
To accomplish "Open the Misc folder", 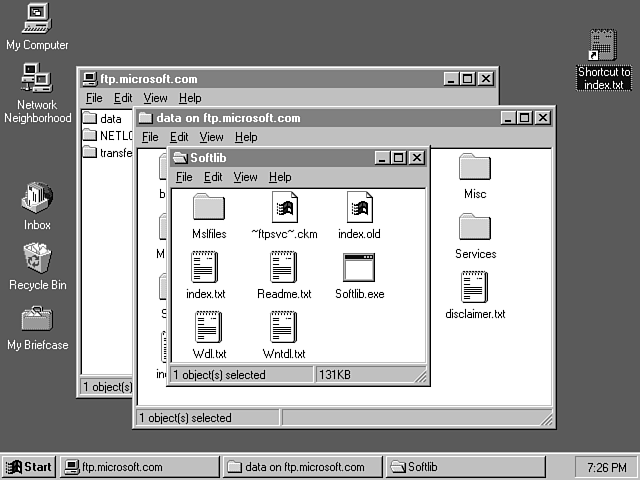I will [x=474, y=168].
